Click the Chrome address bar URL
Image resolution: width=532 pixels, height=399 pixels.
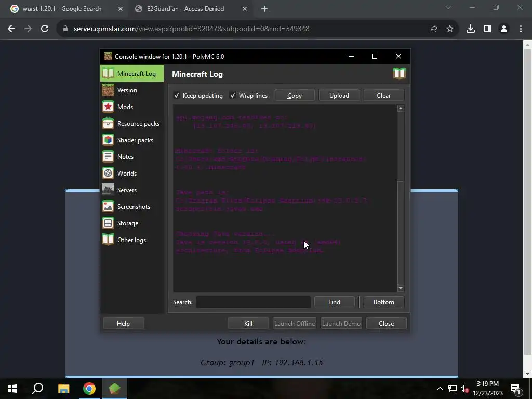[191, 29]
